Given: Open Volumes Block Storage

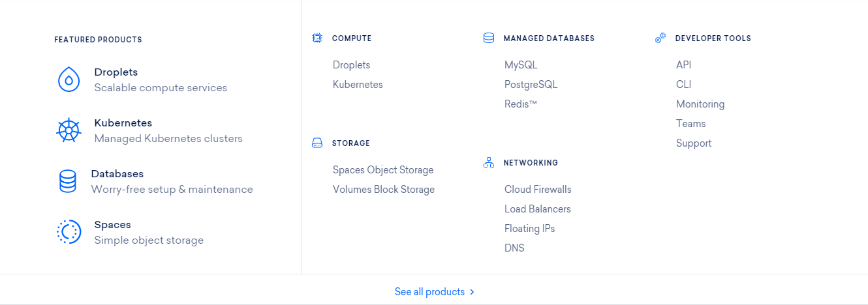Looking at the screenshot, I should 384,189.
